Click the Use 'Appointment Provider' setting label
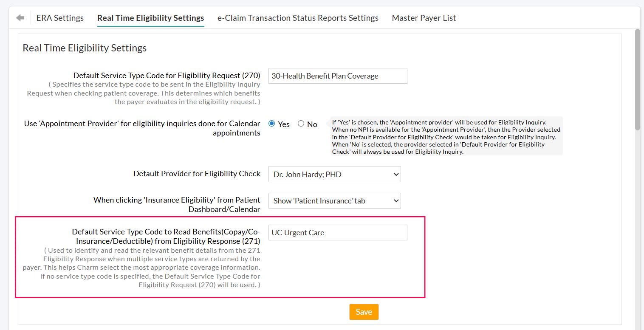Image resolution: width=644 pixels, height=330 pixels. click(142, 128)
